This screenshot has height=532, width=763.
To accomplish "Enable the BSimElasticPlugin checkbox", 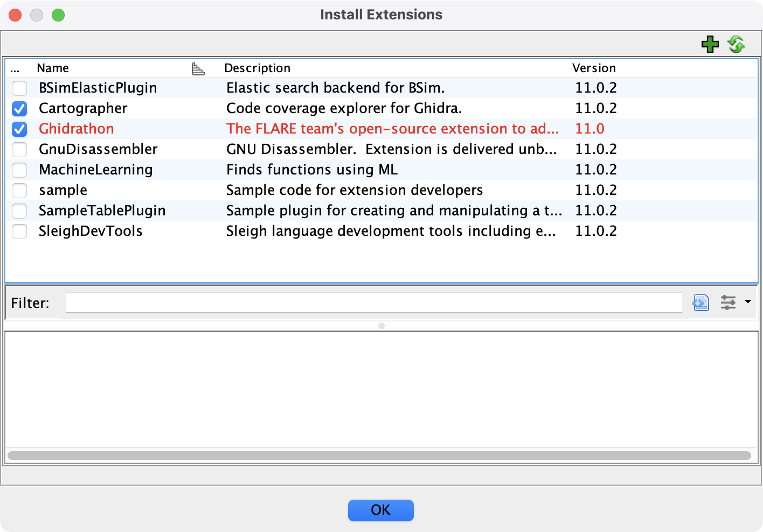I will (x=19, y=88).
